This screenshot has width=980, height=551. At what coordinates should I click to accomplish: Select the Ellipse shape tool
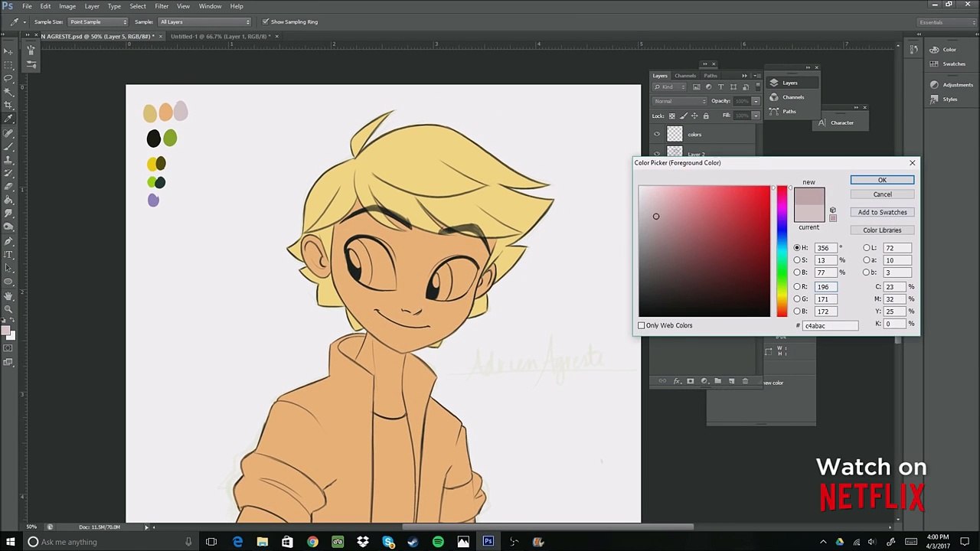(x=8, y=282)
